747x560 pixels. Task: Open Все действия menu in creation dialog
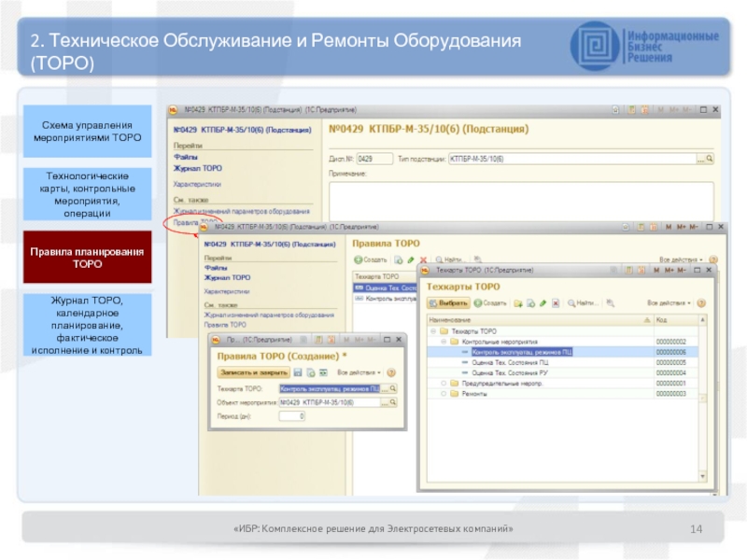359,371
